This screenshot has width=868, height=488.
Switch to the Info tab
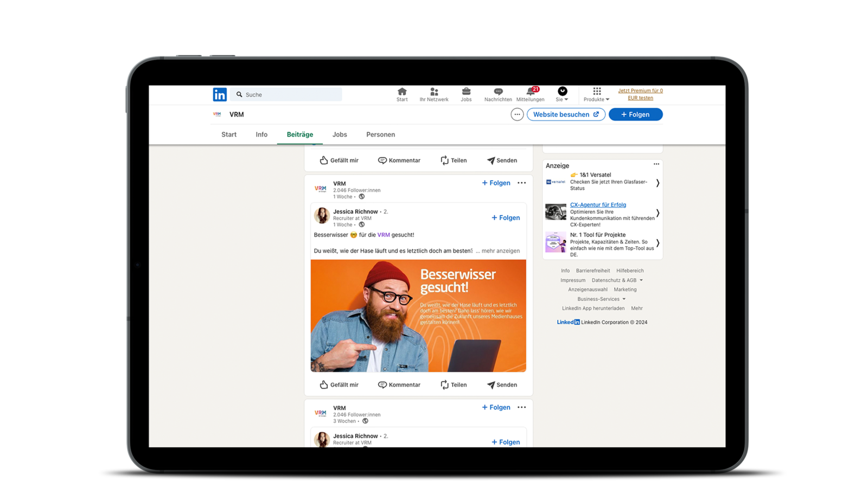tap(261, 134)
